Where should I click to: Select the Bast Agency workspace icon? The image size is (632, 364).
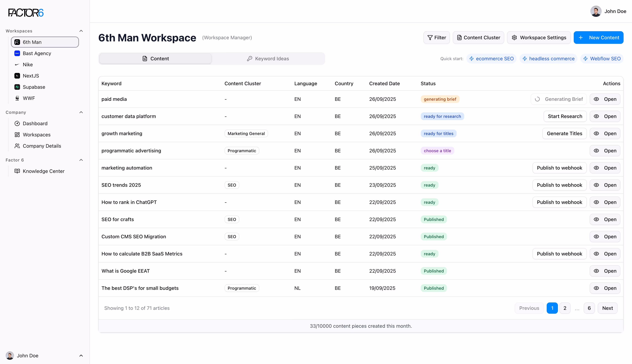[x=17, y=53]
